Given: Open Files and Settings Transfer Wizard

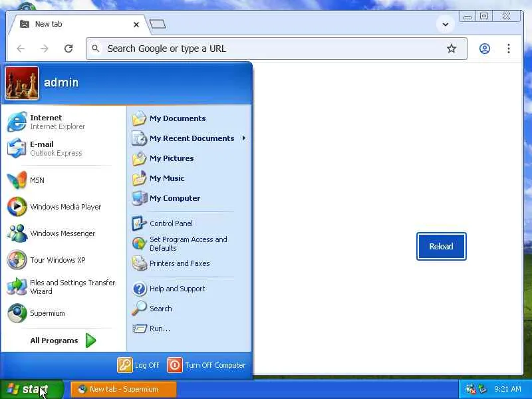Looking at the screenshot, I should 63,287.
